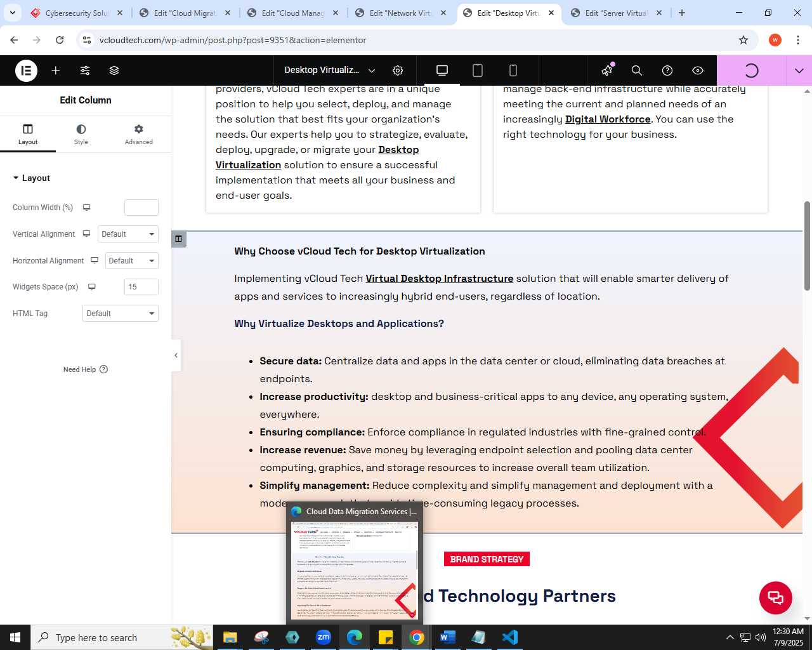Click the Widgets Space input field
The width and height of the screenshot is (812, 650).
tap(141, 287)
